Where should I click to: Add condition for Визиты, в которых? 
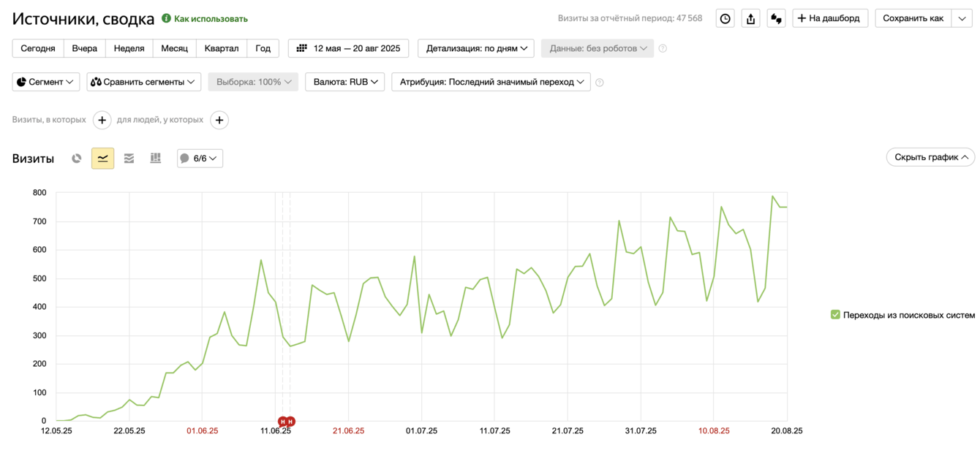coord(102,120)
